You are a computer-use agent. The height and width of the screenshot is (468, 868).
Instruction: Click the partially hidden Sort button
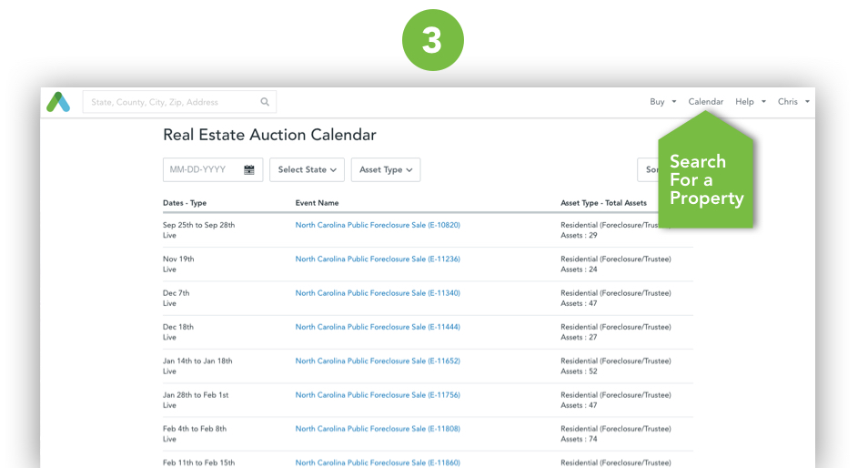tap(648, 169)
